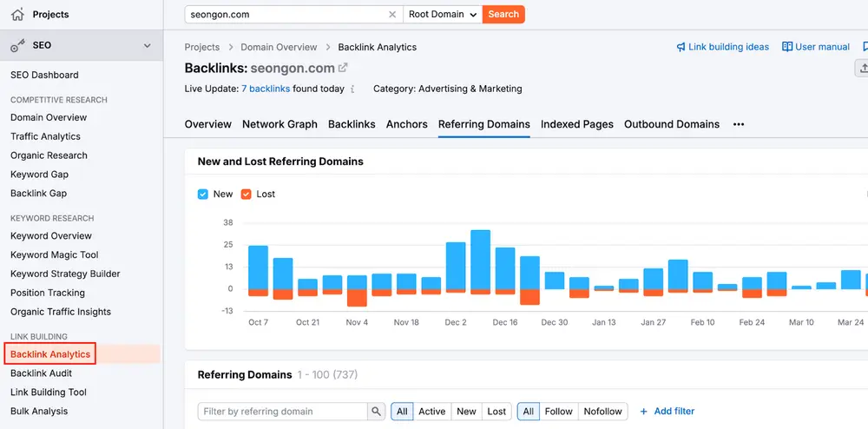Open the more tabs ellipsis menu
This screenshot has height=429, width=868.
pyautogui.click(x=739, y=124)
